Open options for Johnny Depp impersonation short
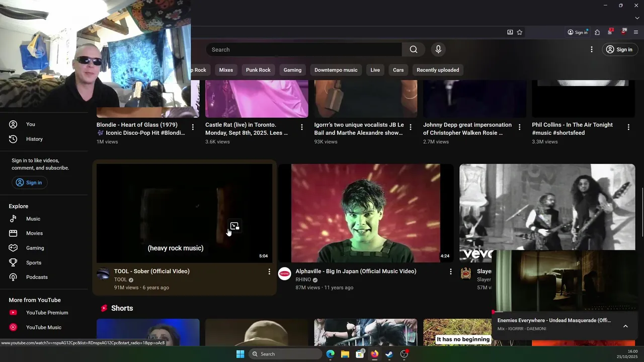The height and width of the screenshot is (362, 644). pos(520,127)
